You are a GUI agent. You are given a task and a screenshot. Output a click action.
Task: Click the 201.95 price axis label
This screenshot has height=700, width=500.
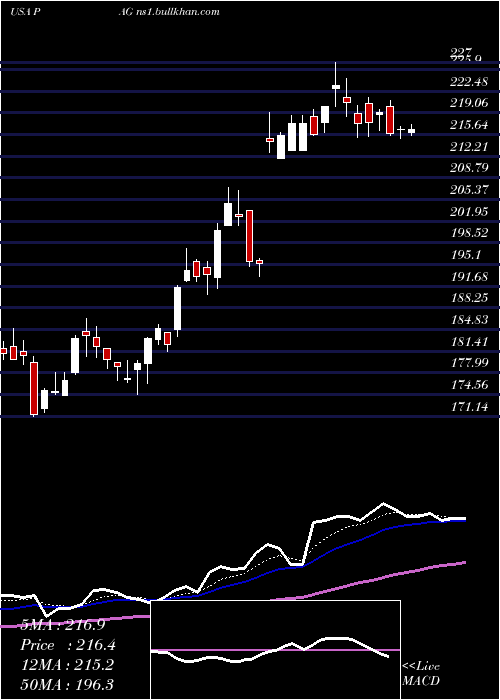[469, 212]
